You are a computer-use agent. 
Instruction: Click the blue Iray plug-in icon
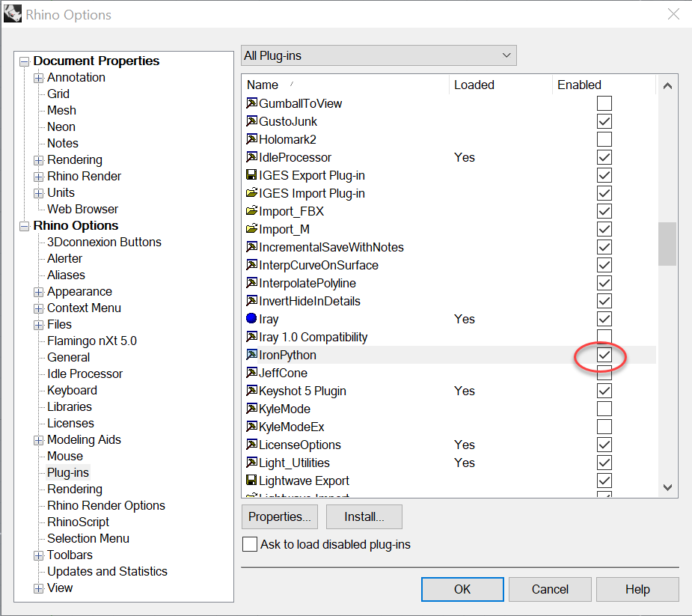tap(251, 318)
